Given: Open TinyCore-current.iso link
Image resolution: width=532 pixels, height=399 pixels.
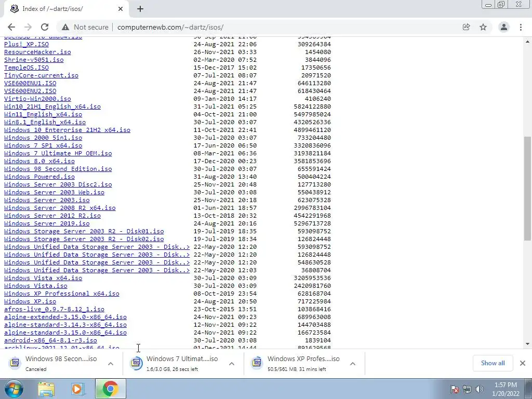Looking at the screenshot, I should click(x=42, y=75).
